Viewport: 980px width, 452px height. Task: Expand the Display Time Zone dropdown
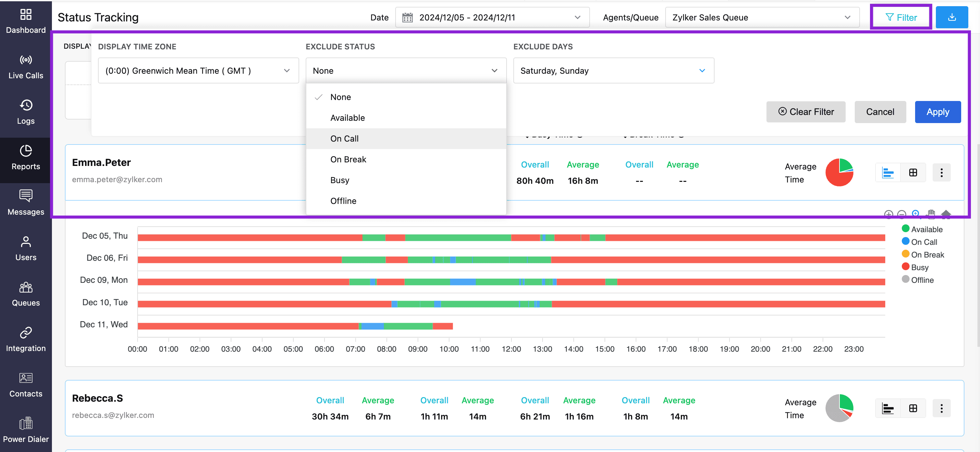[198, 71]
